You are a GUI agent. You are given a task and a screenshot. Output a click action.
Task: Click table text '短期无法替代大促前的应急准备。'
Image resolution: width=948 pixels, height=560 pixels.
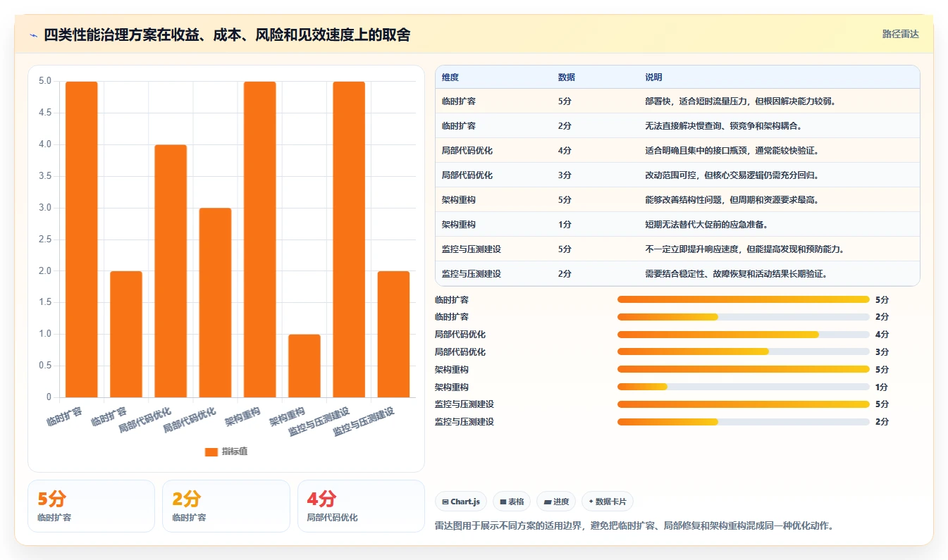[x=706, y=225]
